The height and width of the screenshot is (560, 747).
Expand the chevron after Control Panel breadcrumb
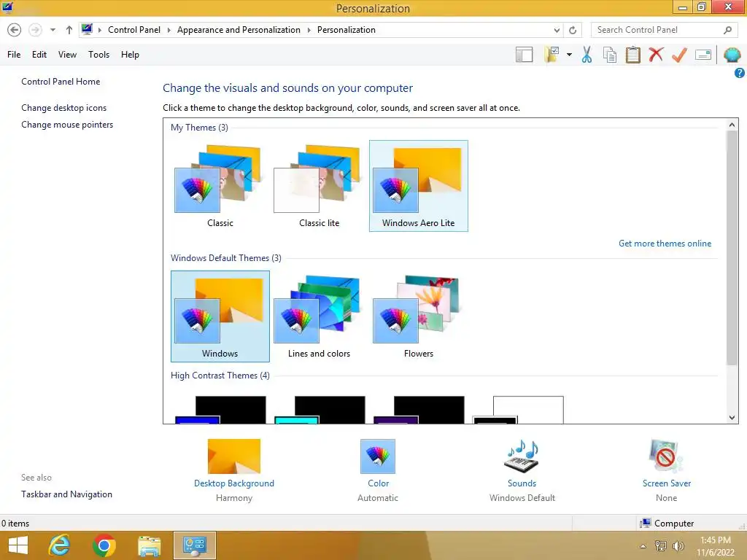[x=169, y=30]
